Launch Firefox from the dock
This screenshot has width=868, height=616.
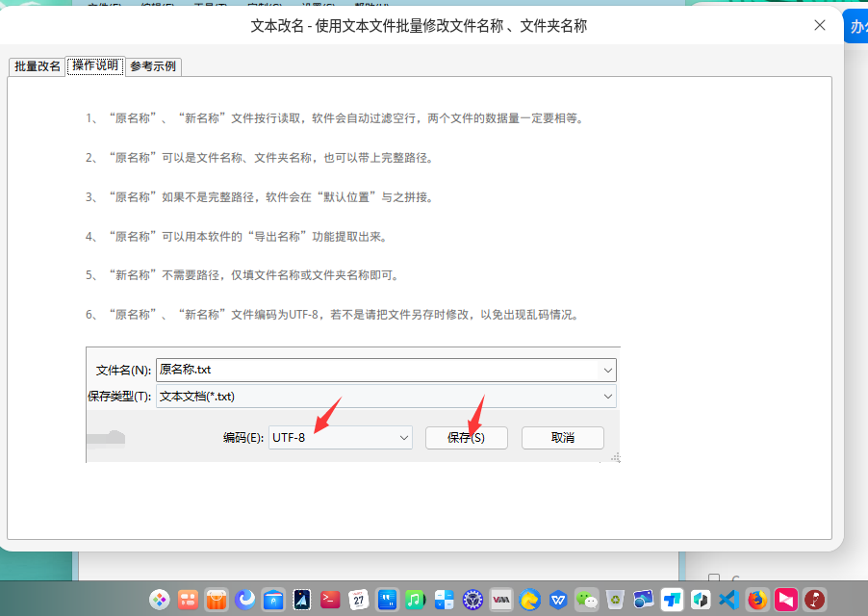[x=757, y=600]
